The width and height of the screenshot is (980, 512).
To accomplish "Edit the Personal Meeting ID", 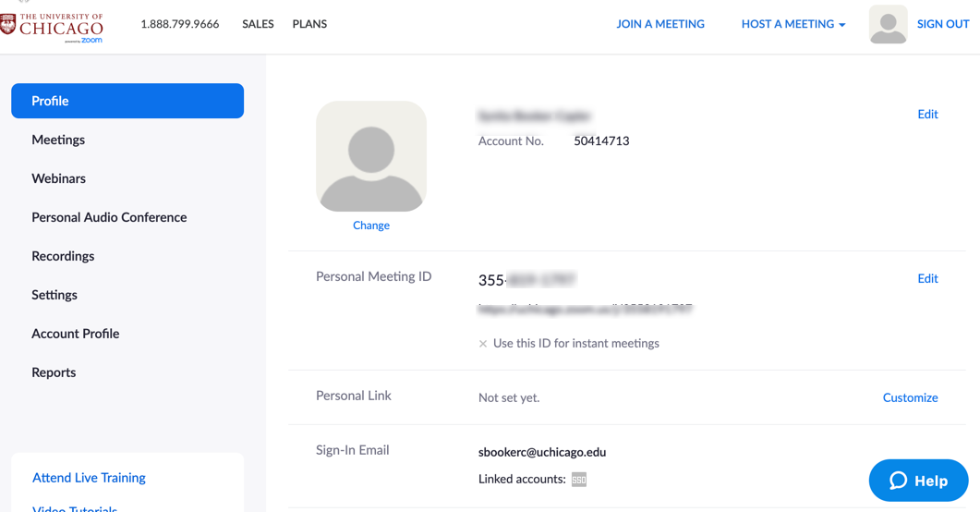I will click(x=927, y=278).
